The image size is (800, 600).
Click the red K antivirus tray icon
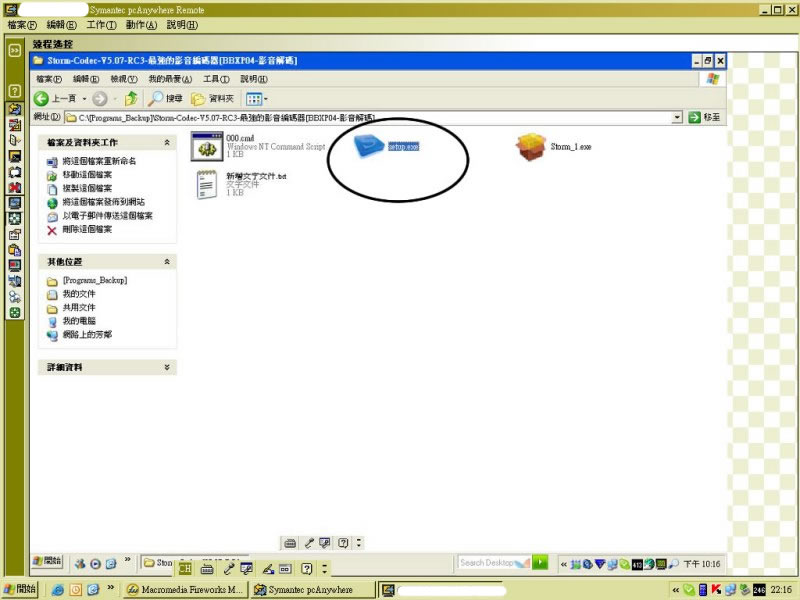[x=716, y=590]
